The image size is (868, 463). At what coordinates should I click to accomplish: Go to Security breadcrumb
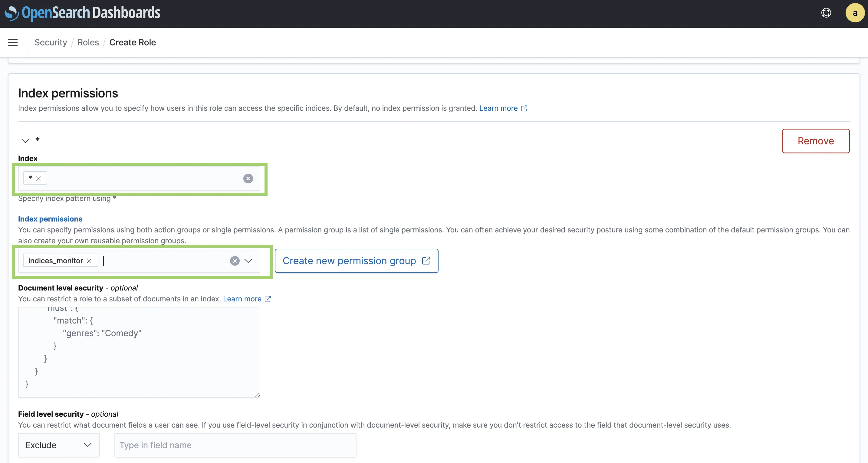[51, 42]
